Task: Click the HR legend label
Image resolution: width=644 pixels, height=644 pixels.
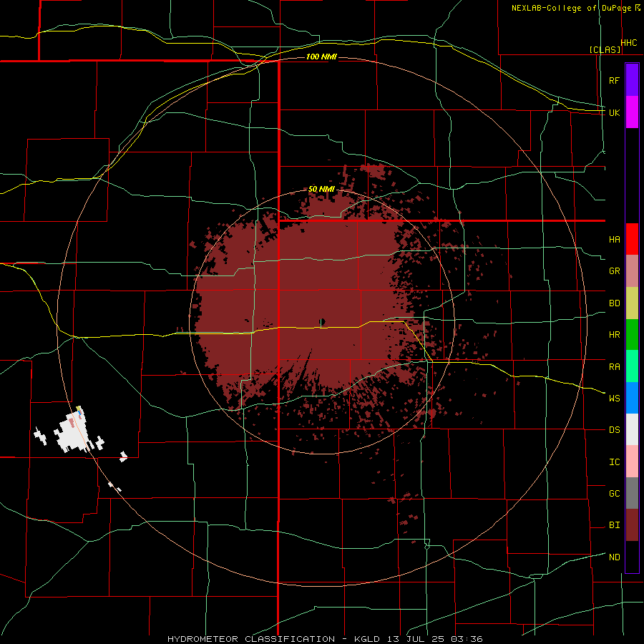Action: [x=614, y=334]
